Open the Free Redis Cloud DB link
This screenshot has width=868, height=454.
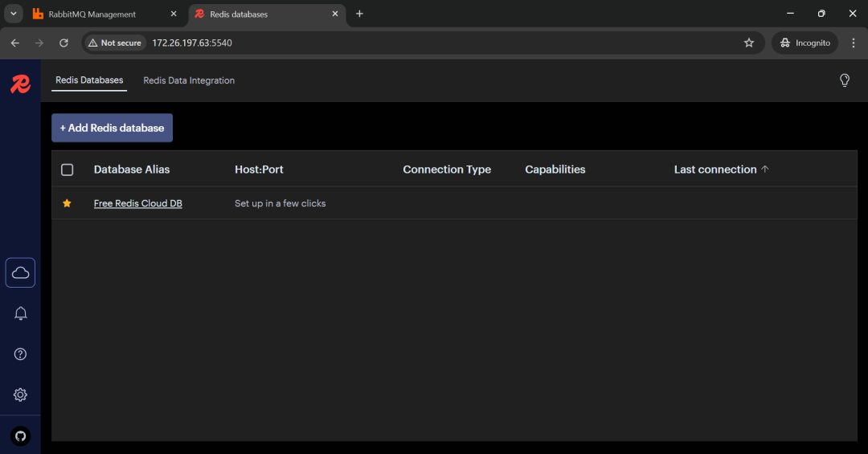pyautogui.click(x=138, y=203)
